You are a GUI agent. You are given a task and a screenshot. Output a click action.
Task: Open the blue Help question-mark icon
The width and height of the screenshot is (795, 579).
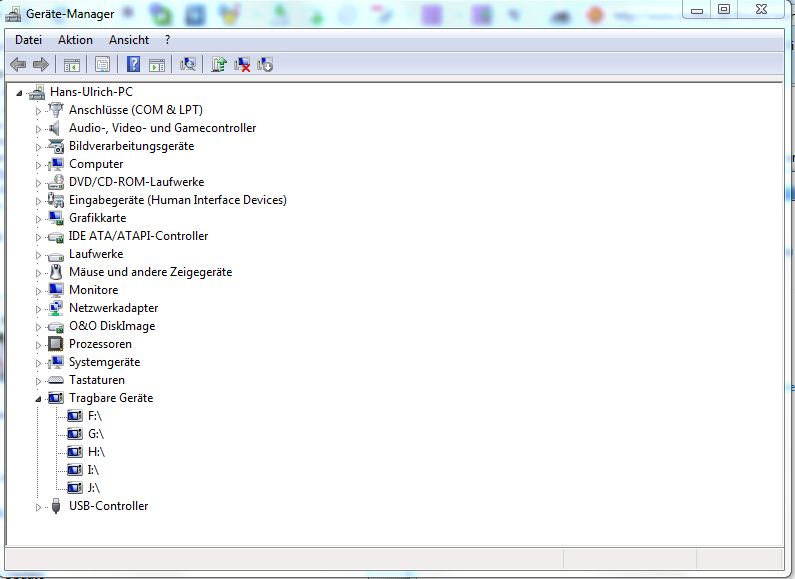[133, 64]
